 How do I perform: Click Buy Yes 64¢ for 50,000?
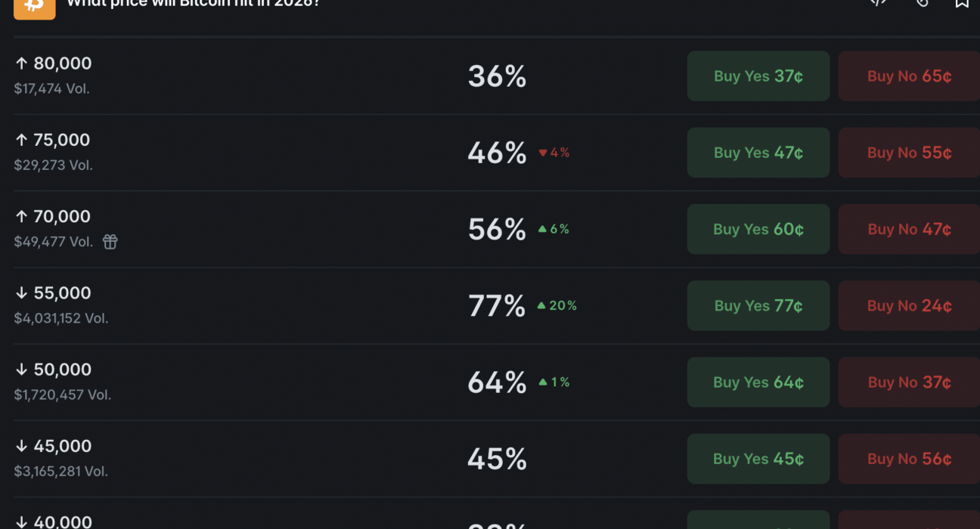[x=758, y=382]
